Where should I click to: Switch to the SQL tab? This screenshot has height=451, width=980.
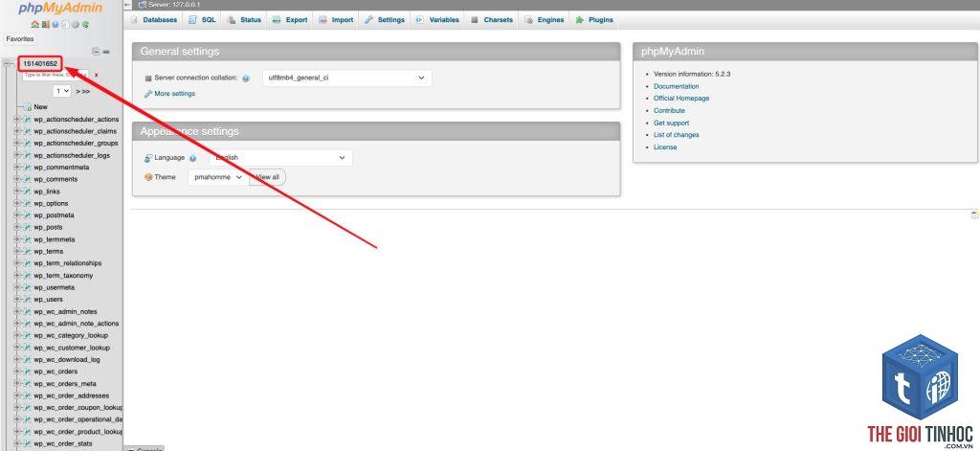click(x=203, y=20)
